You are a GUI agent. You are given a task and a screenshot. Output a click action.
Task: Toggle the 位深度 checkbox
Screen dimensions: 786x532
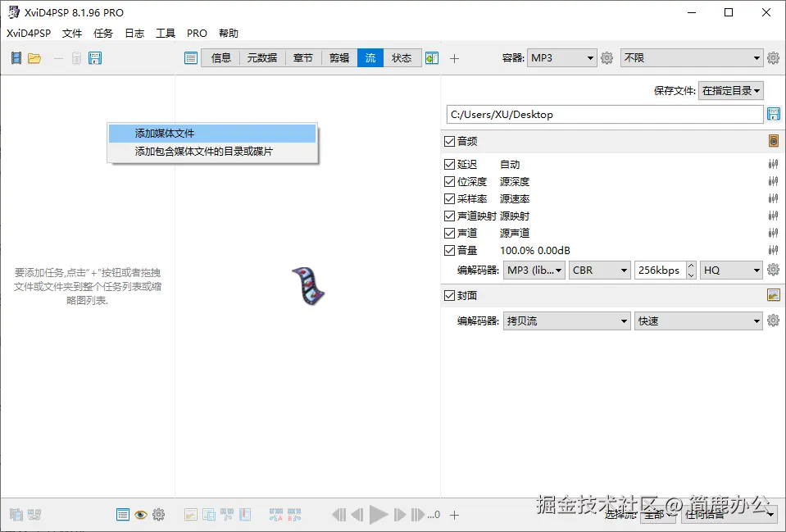pos(450,181)
